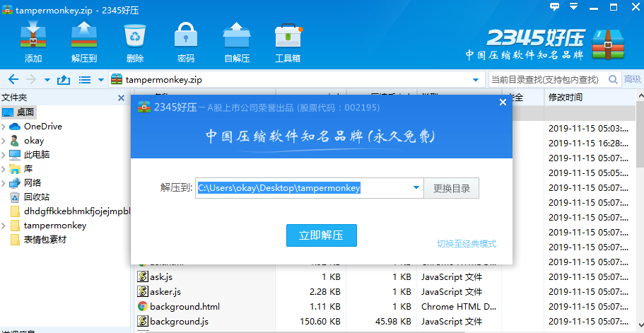Viewport: 644px width, 333px height.
Task: Click the ask.js script file icon
Action: pos(143,277)
